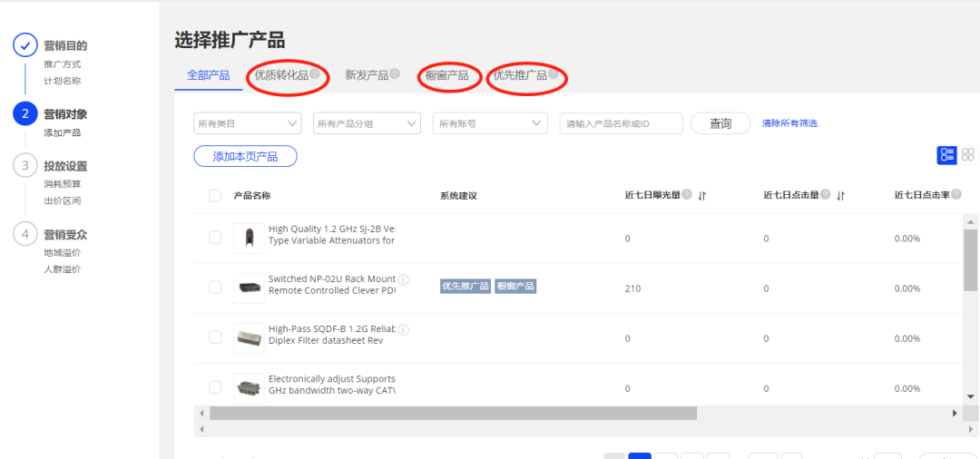Screen dimensions: 980x459
Task: Click completed step 1 checkmark circle
Action: [x=25, y=46]
